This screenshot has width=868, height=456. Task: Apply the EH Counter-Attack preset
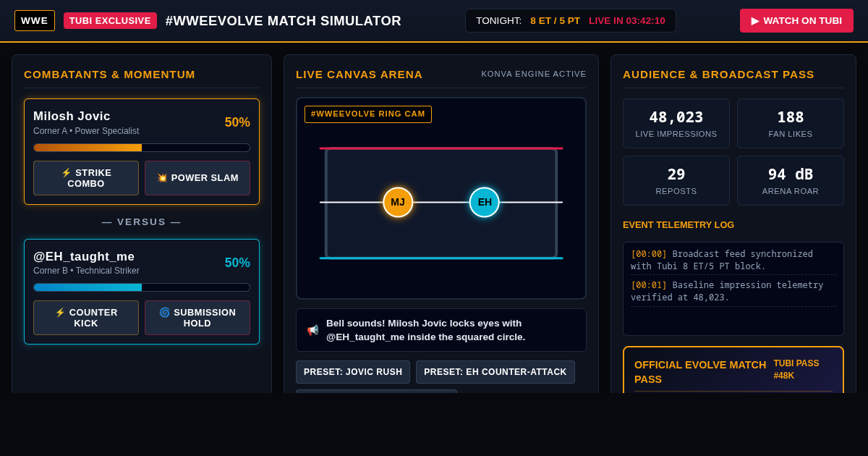click(x=495, y=372)
